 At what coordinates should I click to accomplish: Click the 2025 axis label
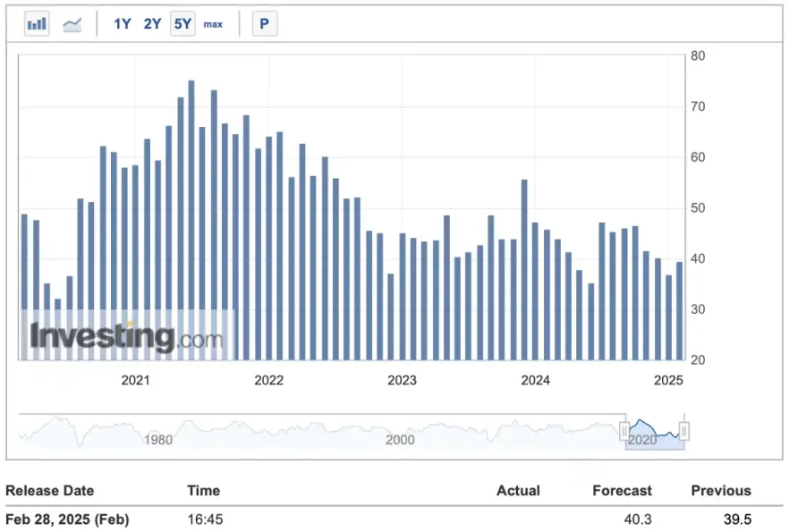[x=667, y=380]
